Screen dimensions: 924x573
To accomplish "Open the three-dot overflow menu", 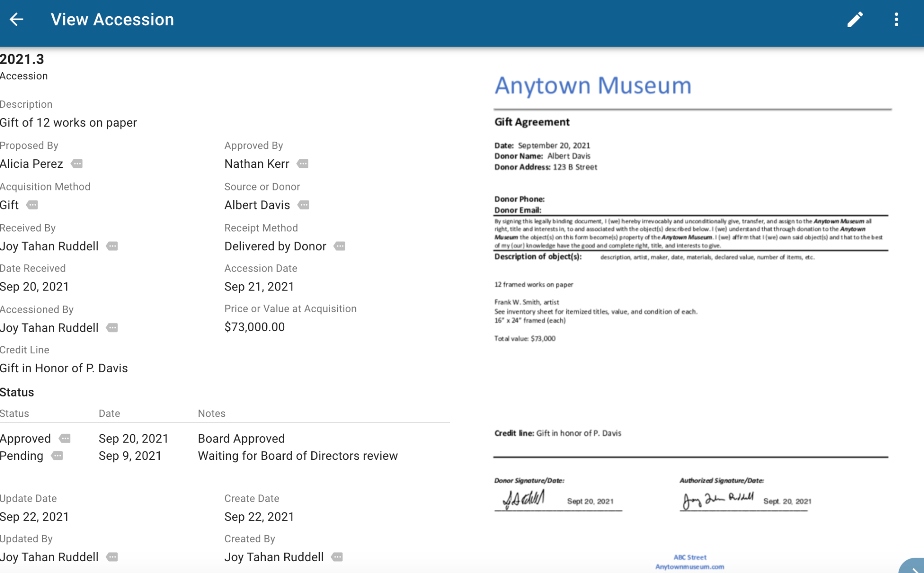I will (x=896, y=19).
